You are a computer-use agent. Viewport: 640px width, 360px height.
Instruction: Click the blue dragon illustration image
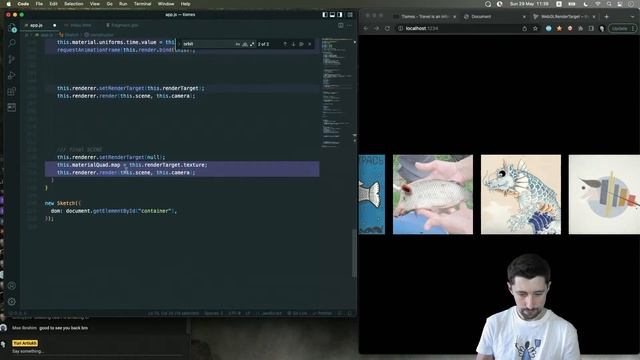521,194
